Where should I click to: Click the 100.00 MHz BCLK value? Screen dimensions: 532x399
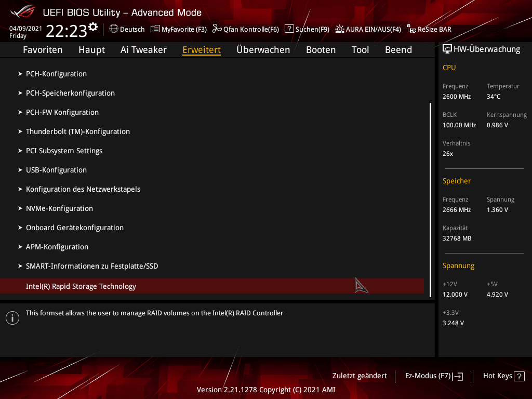(459, 125)
